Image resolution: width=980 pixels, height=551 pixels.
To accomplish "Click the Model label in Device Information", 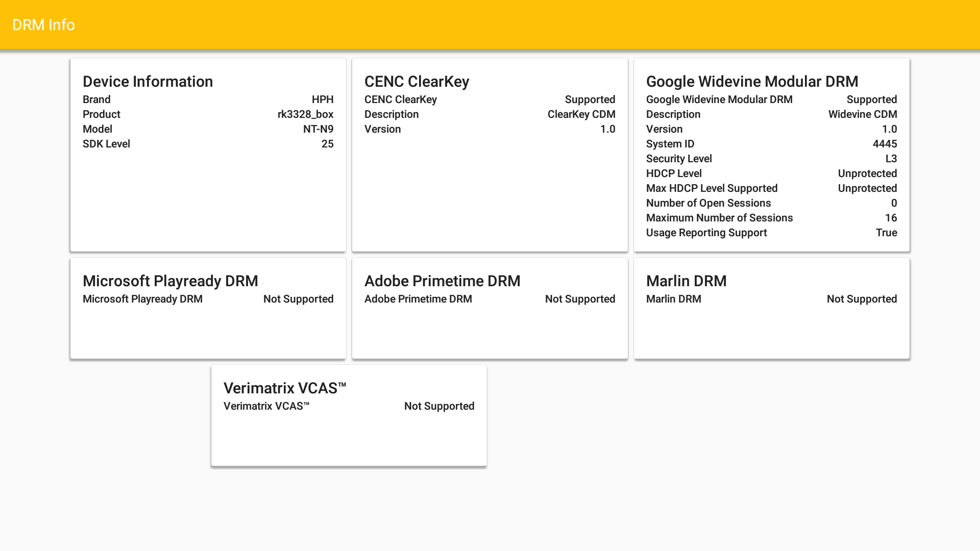I will (97, 129).
